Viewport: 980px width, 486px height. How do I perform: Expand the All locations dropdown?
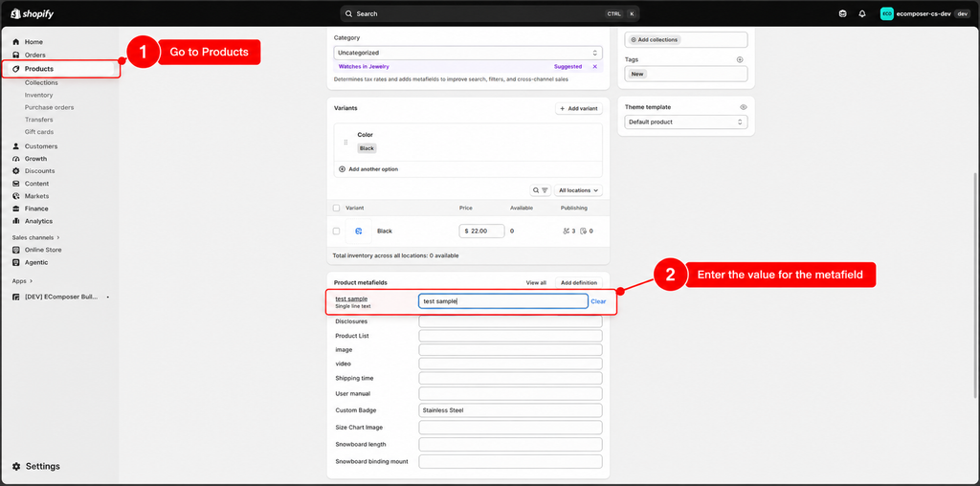pyautogui.click(x=578, y=189)
